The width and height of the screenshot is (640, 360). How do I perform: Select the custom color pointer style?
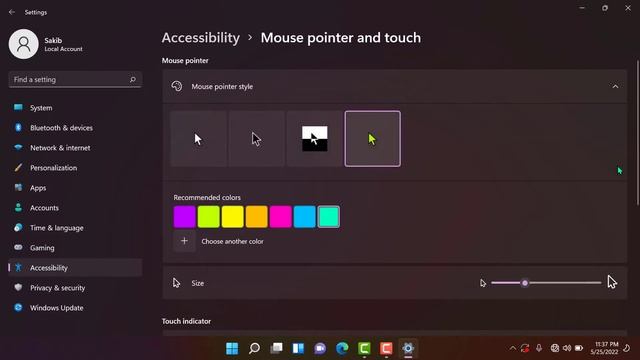pos(373,139)
